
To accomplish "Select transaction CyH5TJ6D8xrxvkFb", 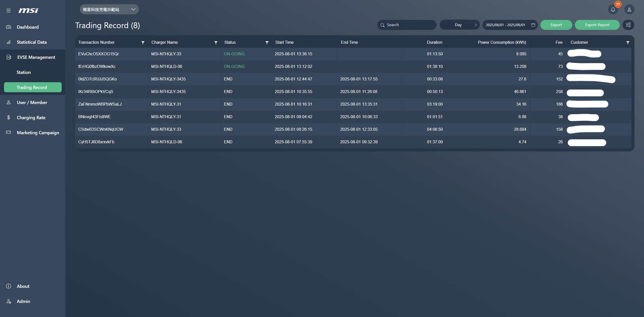I will pos(96,142).
